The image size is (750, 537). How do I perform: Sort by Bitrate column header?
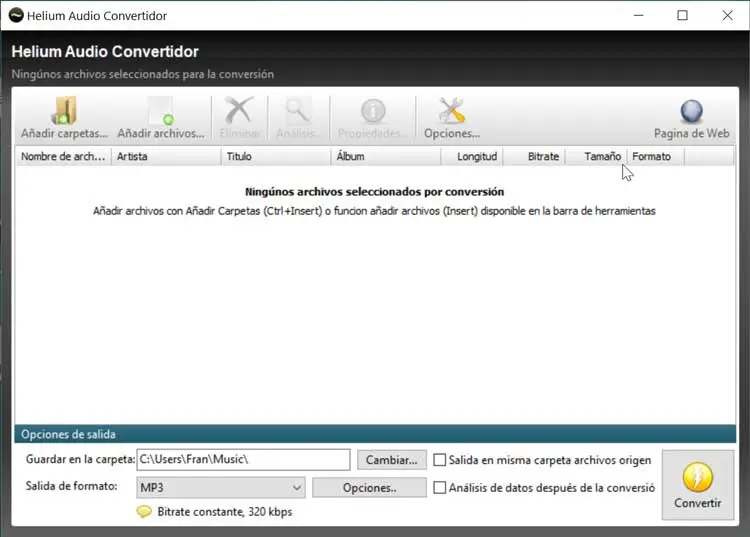pyautogui.click(x=534, y=156)
